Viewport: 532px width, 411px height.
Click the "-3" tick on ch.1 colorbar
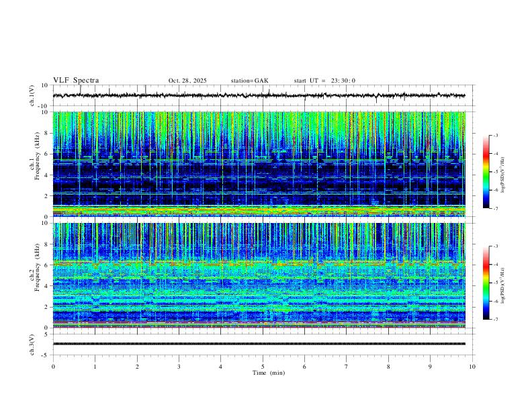pos(495,135)
